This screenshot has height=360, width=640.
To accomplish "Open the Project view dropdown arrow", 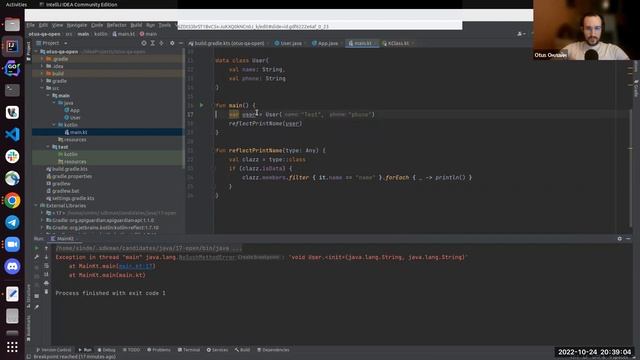I will click(x=65, y=43).
